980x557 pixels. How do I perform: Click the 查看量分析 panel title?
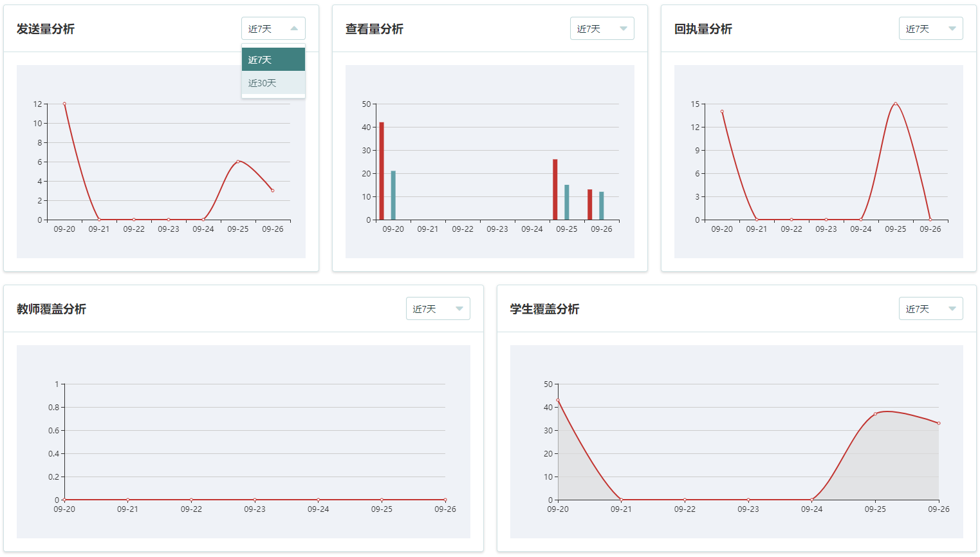pos(374,29)
